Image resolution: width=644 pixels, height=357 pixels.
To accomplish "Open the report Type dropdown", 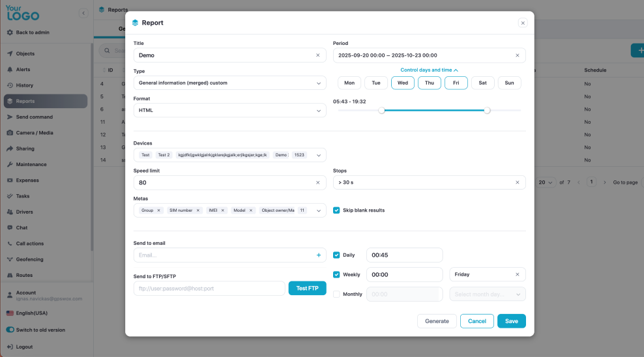I will (229, 83).
